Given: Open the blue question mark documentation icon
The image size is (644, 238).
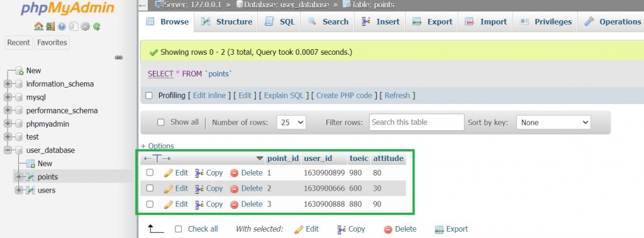Looking at the screenshot, I should [62, 26].
